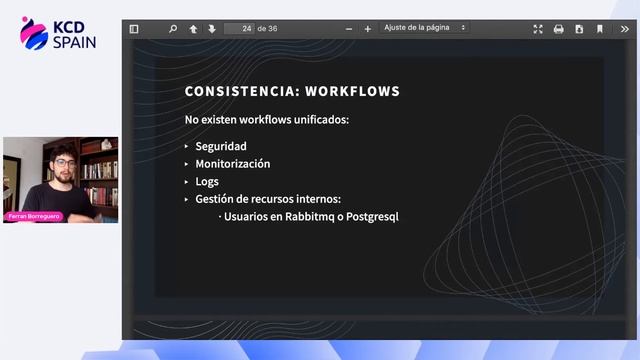
Task: Open the 'Ajuste de la página' zoom dropdown
Action: tap(424, 28)
